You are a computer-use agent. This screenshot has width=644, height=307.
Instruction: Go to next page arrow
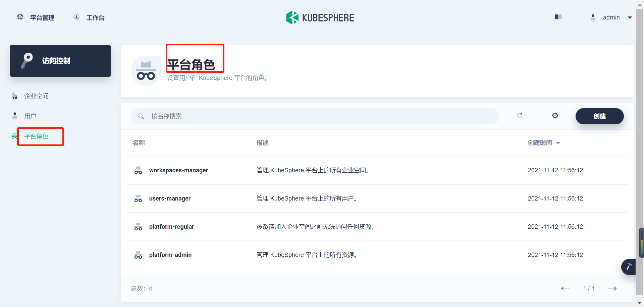point(612,289)
